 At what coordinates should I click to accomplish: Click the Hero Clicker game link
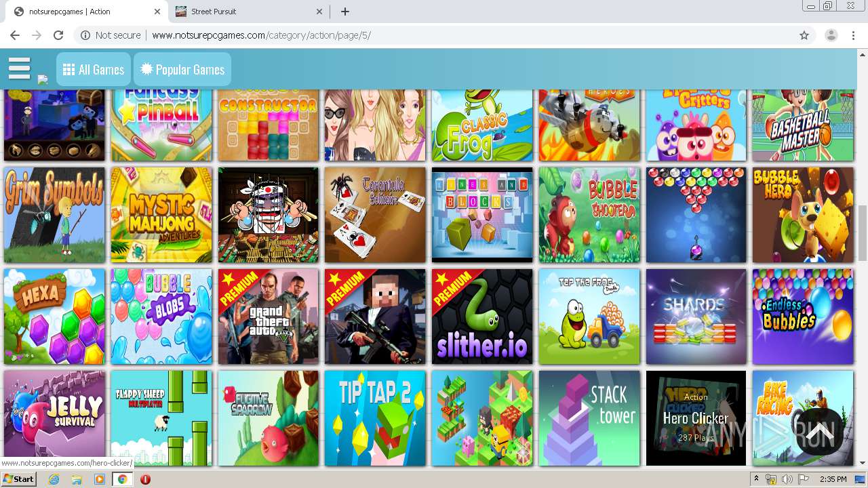(696, 418)
